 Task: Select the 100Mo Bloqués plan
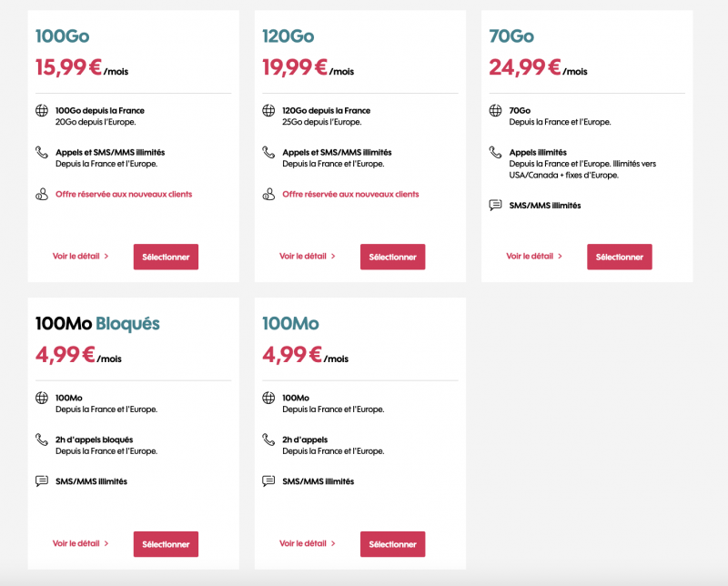pyautogui.click(x=166, y=544)
